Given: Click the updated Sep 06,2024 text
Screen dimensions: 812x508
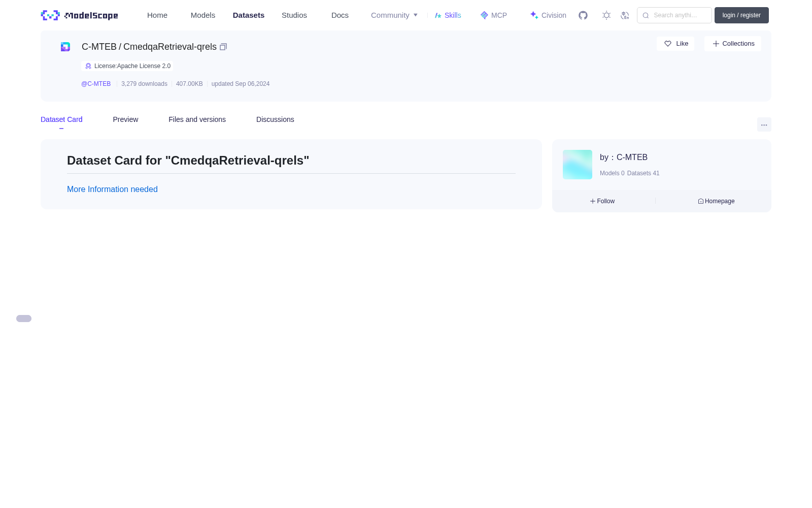Looking at the screenshot, I should (x=241, y=84).
